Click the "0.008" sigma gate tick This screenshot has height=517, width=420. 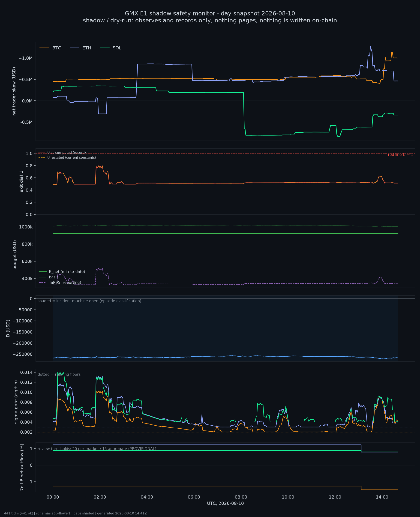tap(26, 402)
